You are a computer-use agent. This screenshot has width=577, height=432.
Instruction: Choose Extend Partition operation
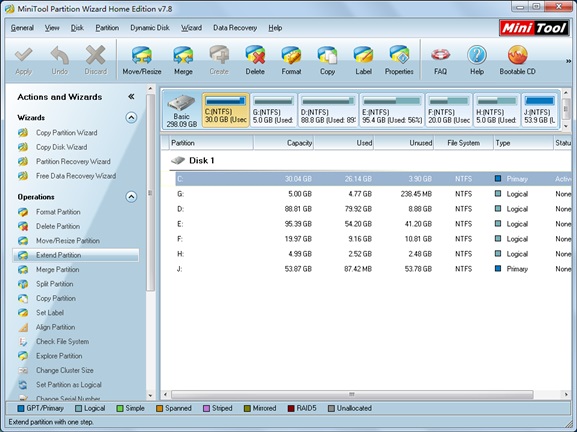point(75,255)
